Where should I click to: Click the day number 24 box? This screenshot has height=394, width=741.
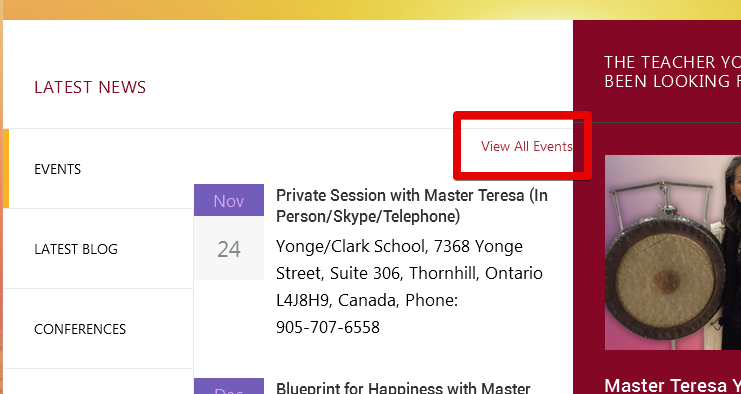pos(229,248)
